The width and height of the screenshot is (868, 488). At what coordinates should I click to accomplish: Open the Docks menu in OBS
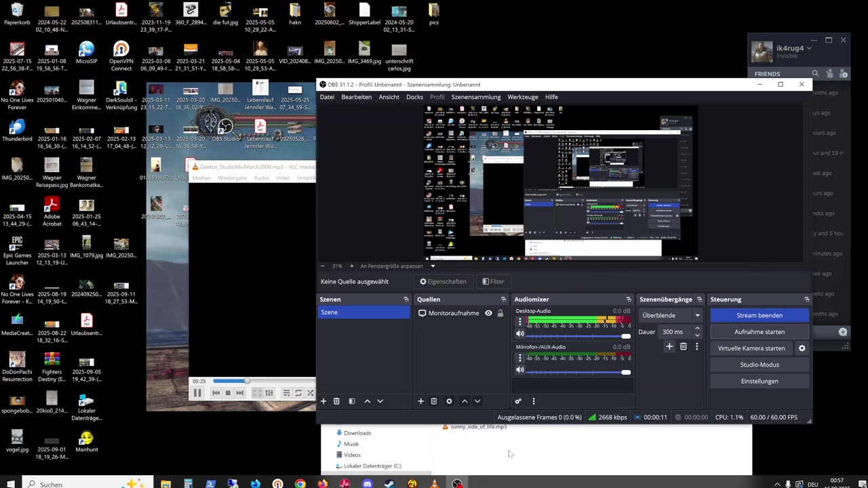414,97
